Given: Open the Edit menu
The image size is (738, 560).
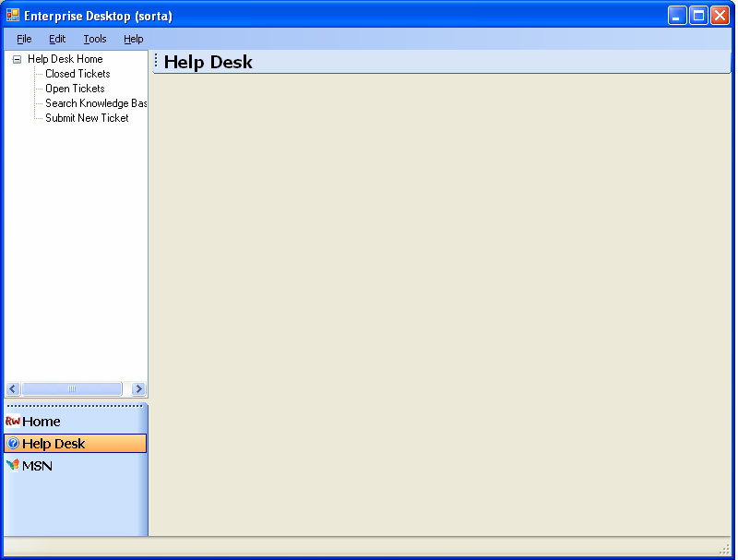Looking at the screenshot, I should click(x=57, y=39).
